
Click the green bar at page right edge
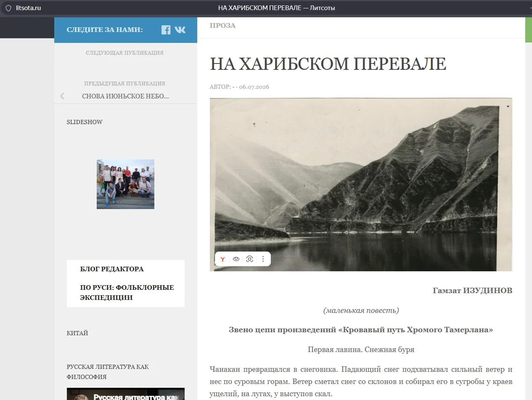[x=529, y=30]
